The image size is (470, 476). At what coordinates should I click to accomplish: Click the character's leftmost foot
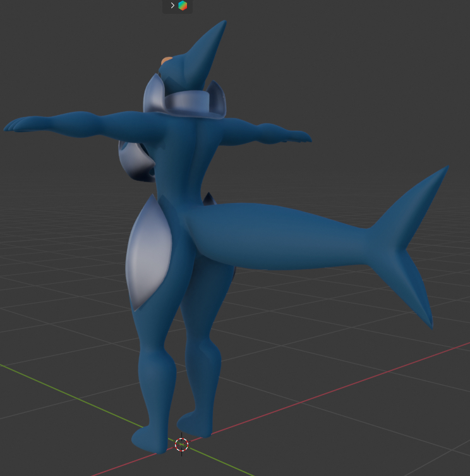pos(148,439)
